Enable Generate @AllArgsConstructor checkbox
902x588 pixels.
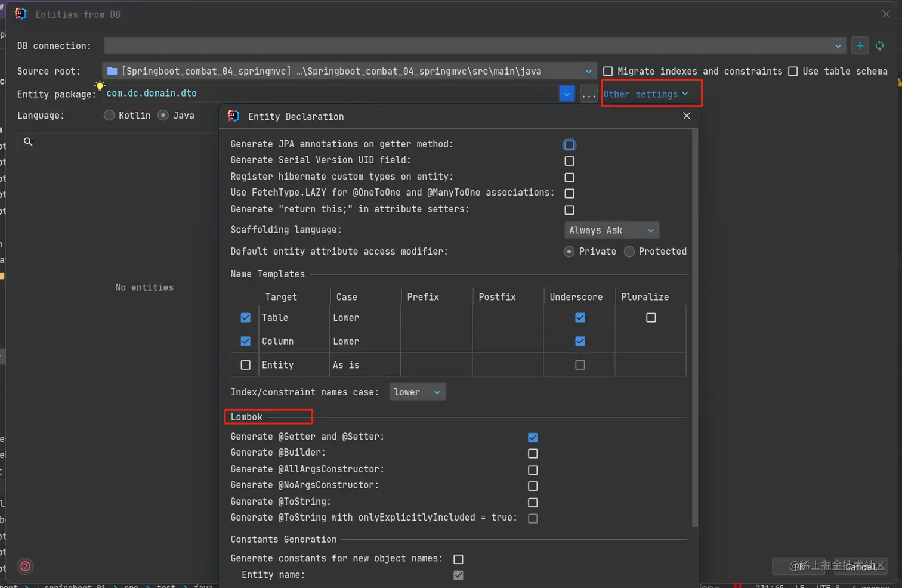tap(533, 470)
